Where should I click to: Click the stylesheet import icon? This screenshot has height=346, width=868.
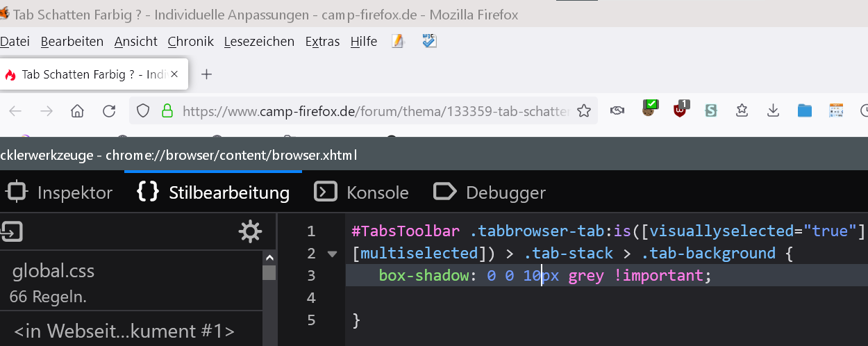pos(12,231)
